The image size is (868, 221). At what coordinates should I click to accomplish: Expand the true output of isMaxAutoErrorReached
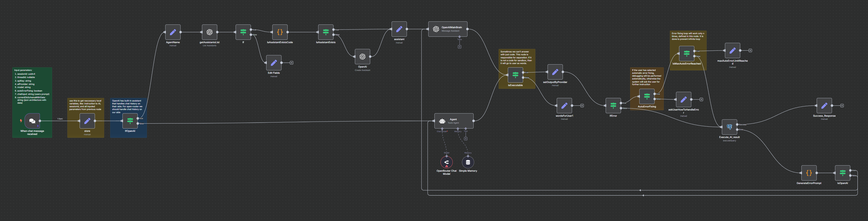tap(694, 51)
